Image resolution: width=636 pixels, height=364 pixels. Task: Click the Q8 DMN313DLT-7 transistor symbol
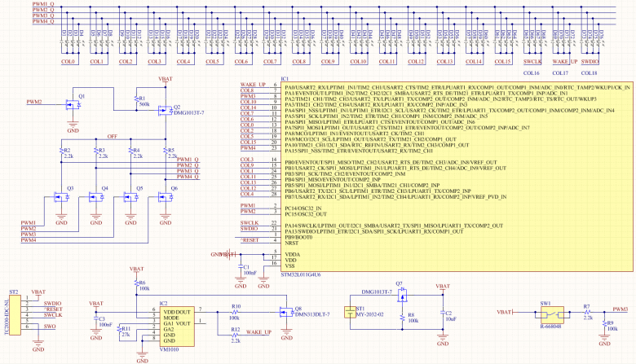285,314
